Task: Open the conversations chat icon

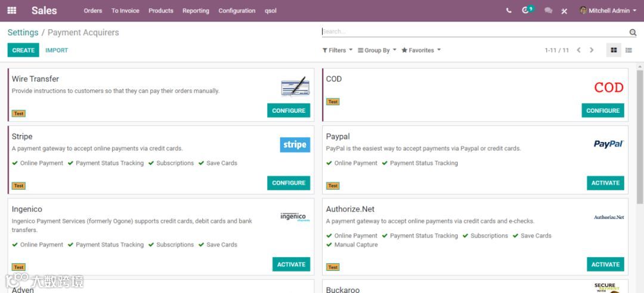Action: pos(549,11)
